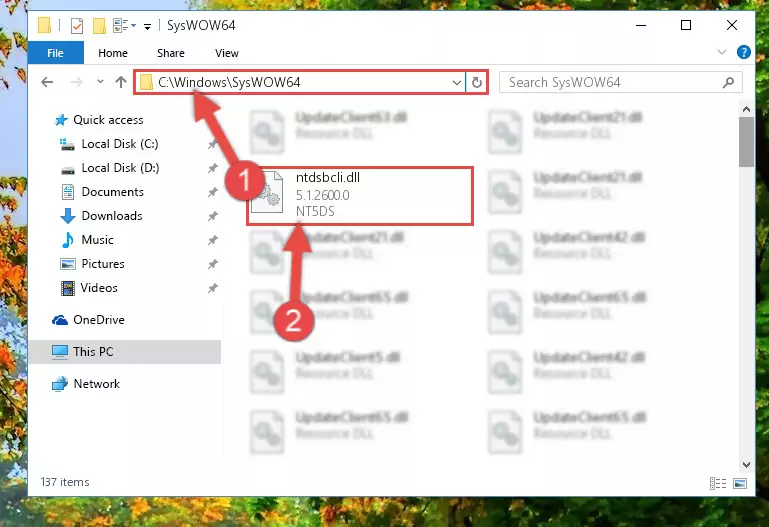
Task: Open Local Disk (C:) in sidebar
Action: coord(109,144)
